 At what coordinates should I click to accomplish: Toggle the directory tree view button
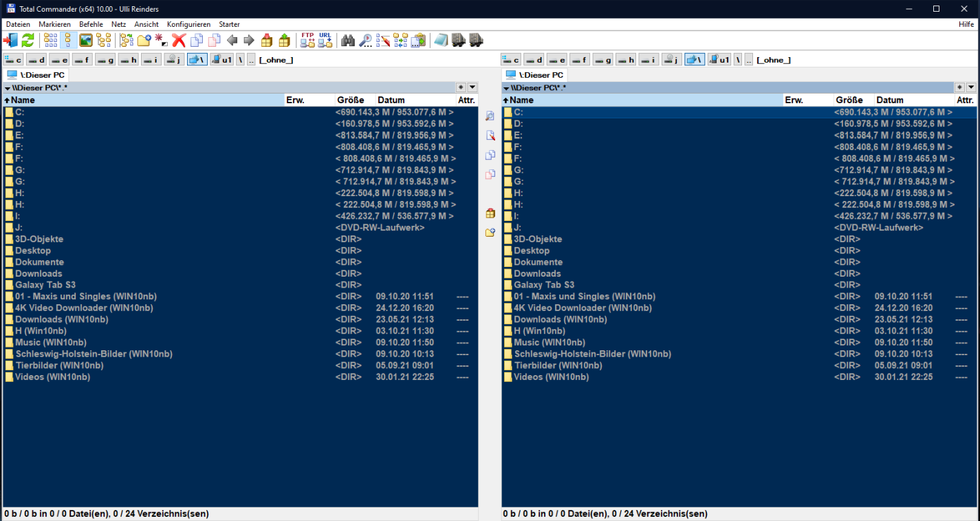[104, 41]
